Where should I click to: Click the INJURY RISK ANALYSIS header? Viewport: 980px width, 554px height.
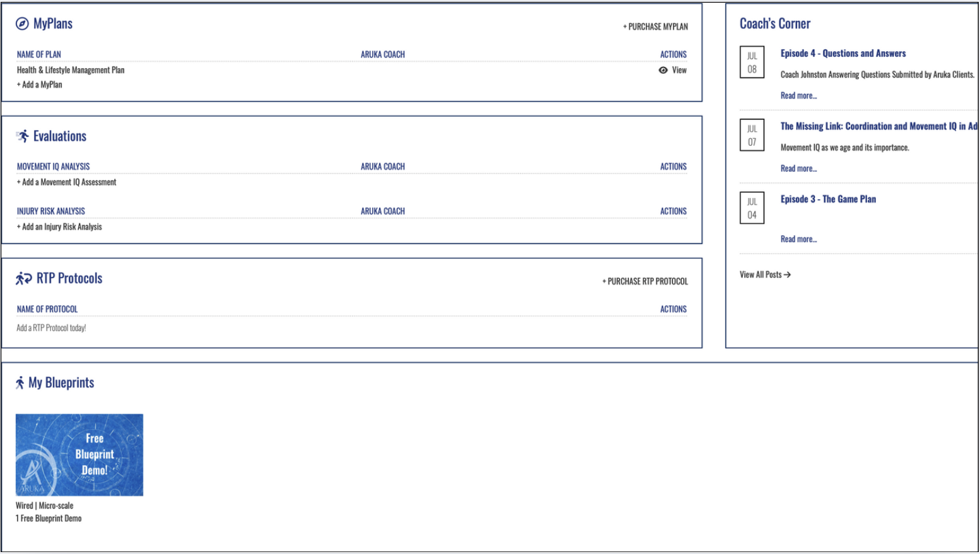pos(51,211)
